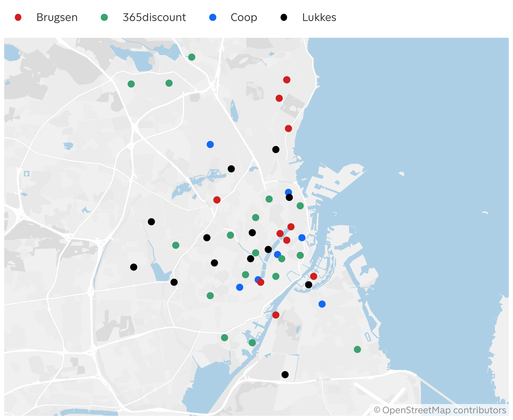Toggle the 365discount legend label

(154, 17)
